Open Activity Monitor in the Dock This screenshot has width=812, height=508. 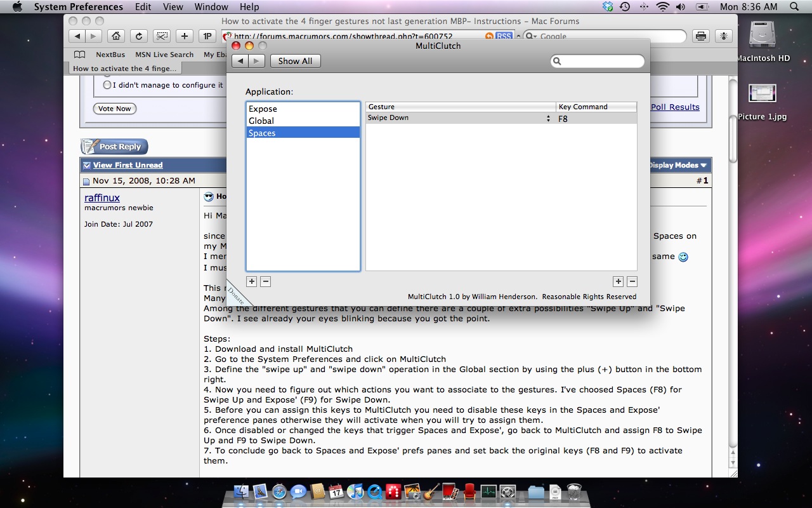[488, 491]
